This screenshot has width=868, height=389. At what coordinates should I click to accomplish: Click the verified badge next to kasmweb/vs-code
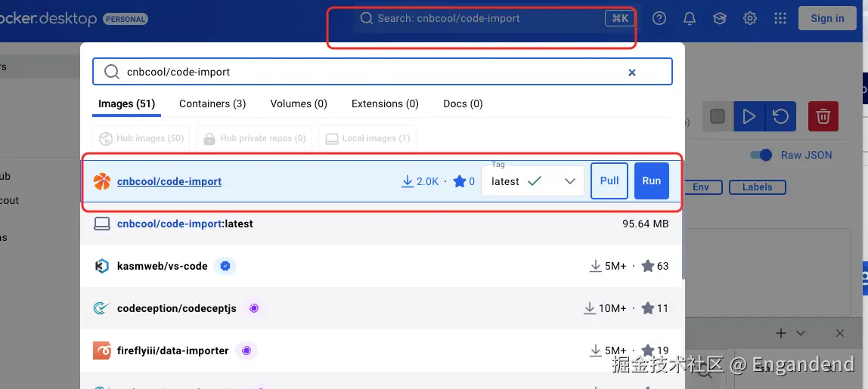click(225, 266)
